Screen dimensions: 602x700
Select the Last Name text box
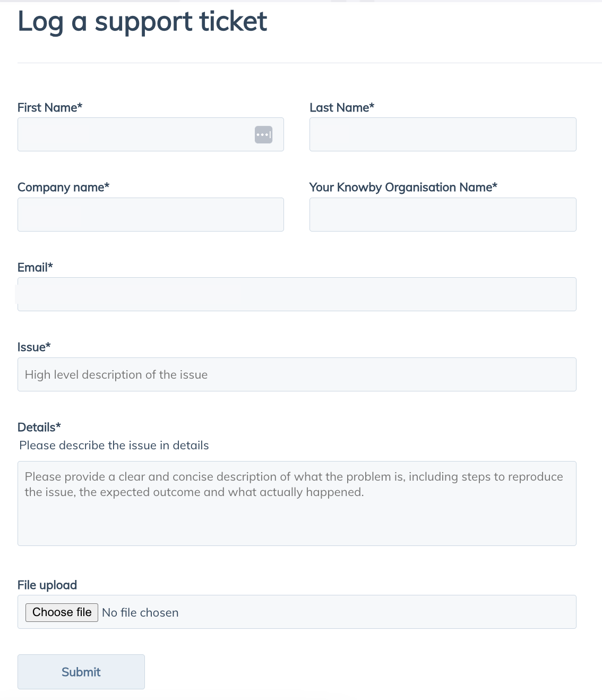click(443, 134)
